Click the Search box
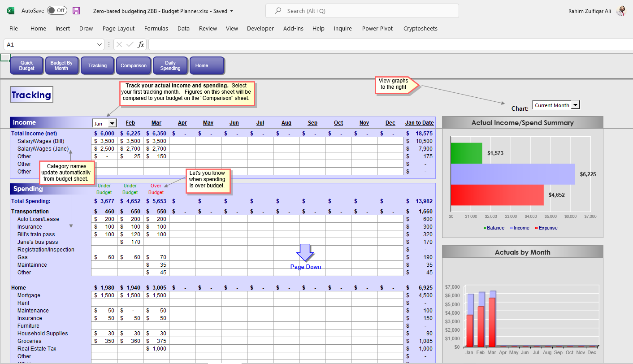This screenshot has width=633, height=364. click(362, 11)
